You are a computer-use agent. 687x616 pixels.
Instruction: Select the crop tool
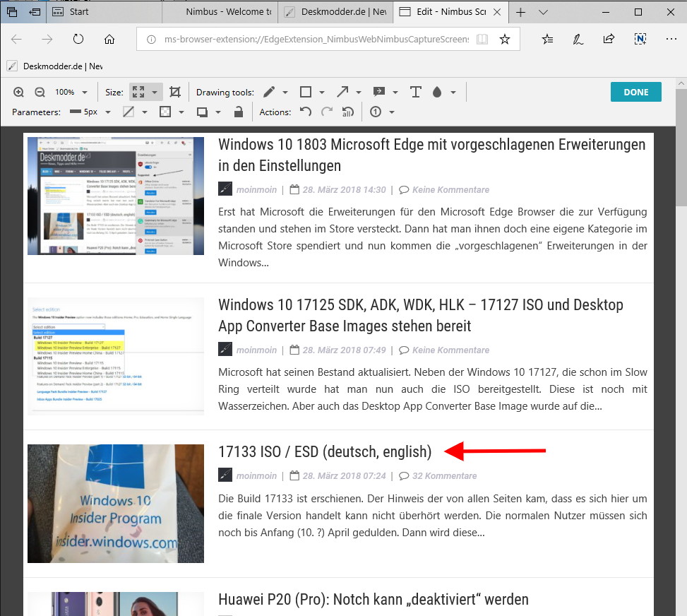[175, 92]
